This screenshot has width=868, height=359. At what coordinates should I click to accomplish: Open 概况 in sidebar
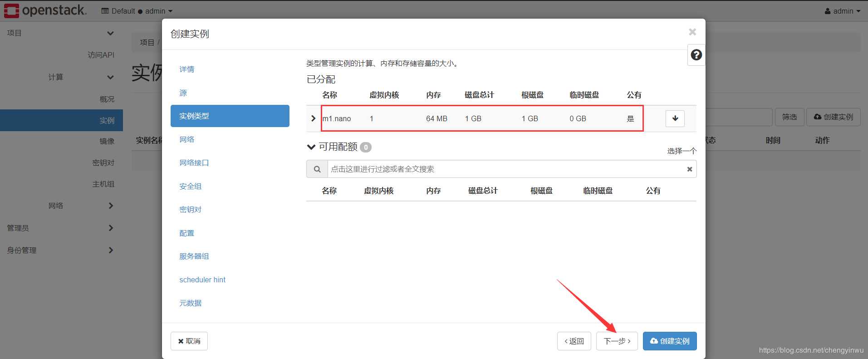click(107, 99)
